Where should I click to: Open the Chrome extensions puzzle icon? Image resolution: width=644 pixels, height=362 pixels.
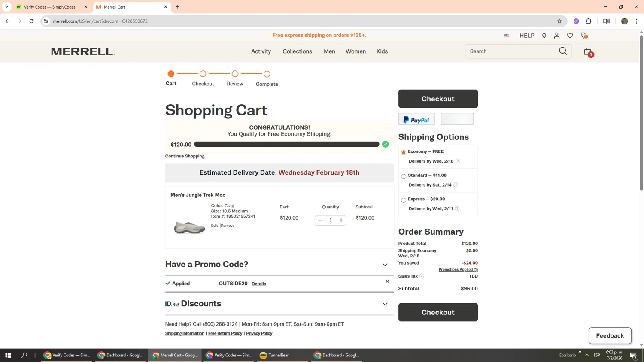coord(589,21)
